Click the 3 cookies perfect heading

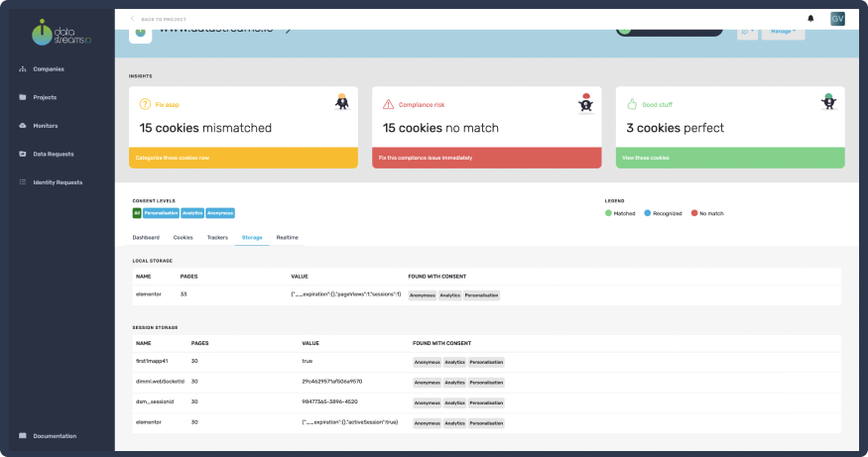coord(675,128)
